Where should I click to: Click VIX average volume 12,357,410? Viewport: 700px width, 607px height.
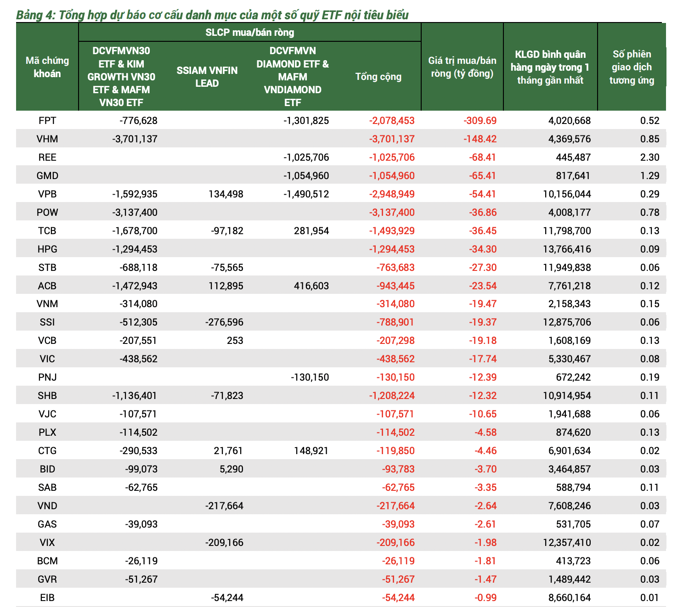567,543
